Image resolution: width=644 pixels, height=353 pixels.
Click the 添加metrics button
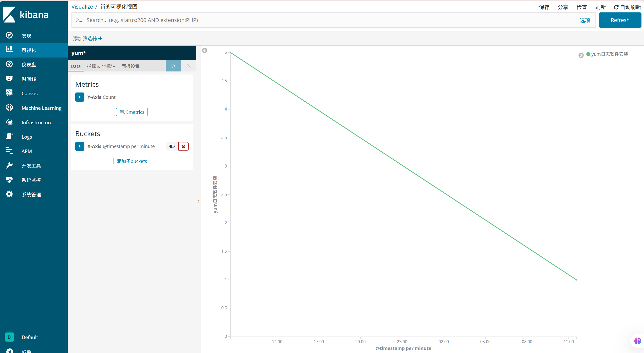tap(132, 112)
